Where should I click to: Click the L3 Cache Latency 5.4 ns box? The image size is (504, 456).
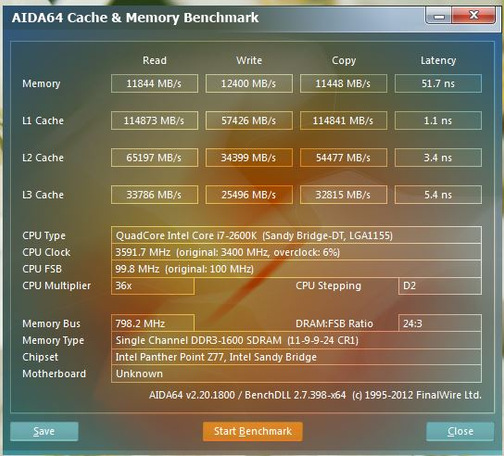(438, 194)
